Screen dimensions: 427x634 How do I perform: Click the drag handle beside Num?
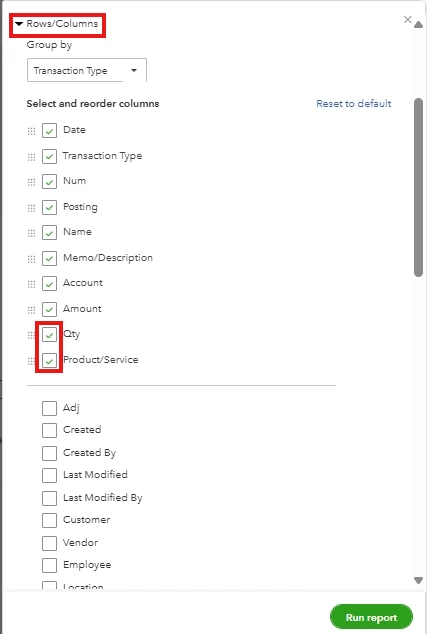32,182
